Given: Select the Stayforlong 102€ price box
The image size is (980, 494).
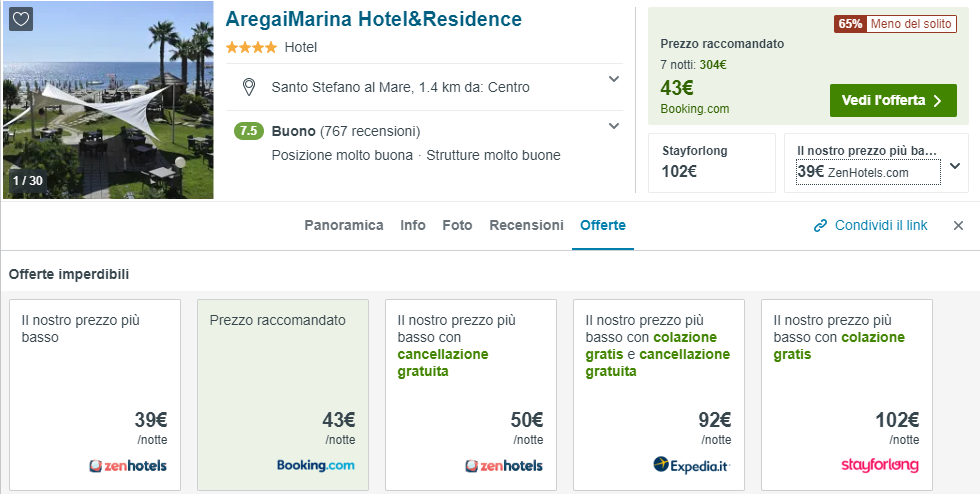Looking at the screenshot, I should coord(711,162).
